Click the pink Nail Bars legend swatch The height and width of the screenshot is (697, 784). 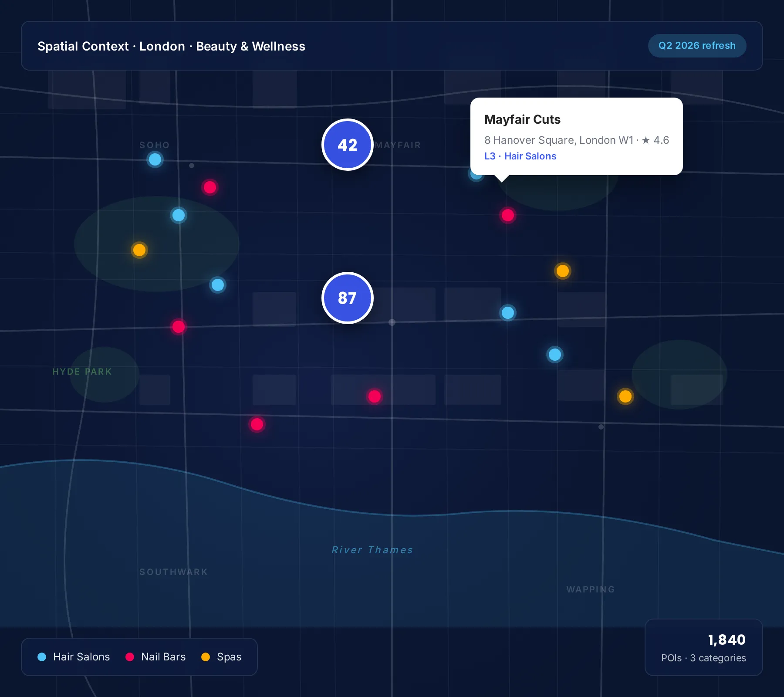[x=130, y=657]
